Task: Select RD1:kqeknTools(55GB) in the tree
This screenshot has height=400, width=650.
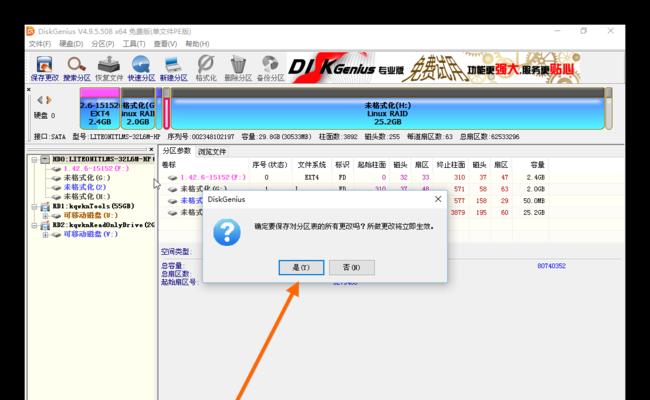Action: click(93, 206)
